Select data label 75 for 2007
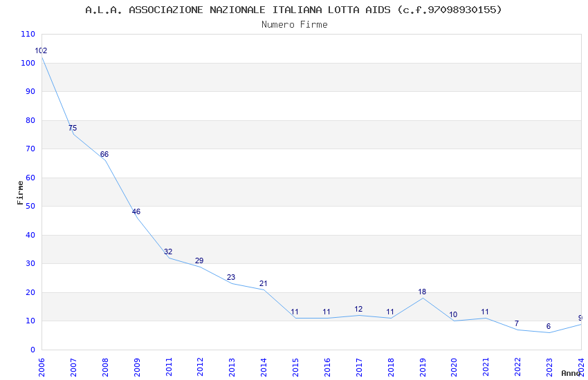The height and width of the screenshot is (380, 588). tap(73, 128)
